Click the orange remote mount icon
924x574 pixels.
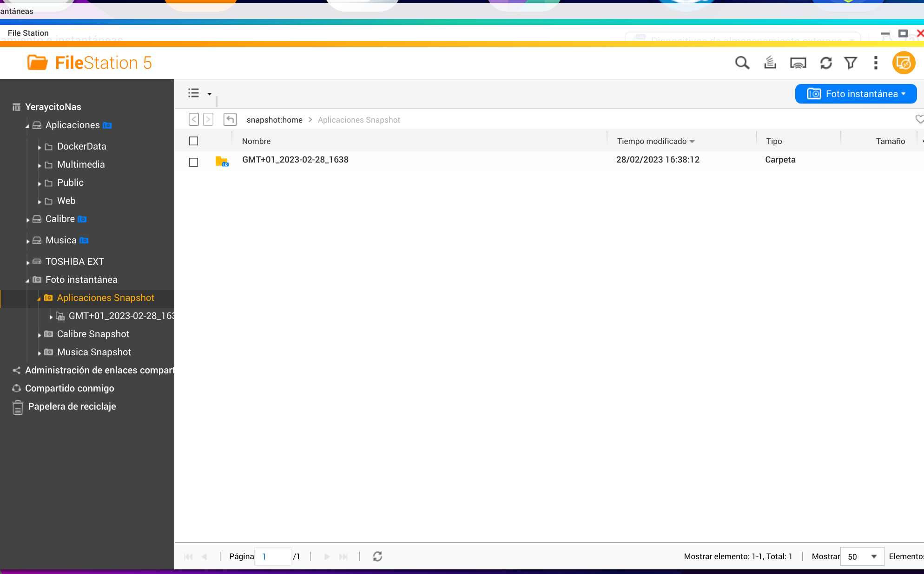click(x=904, y=63)
